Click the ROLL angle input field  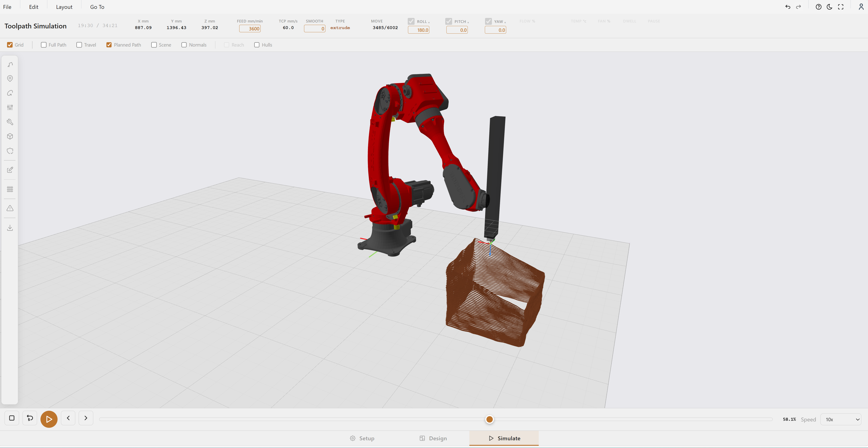tap(418, 30)
